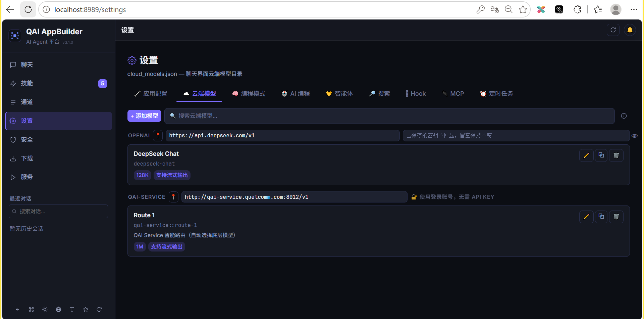Open the 定时任务 tab
The image size is (644, 319).
coord(496,94)
